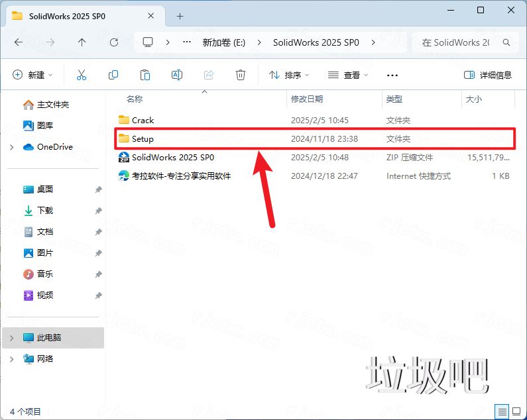This screenshot has height=420, width=527.
Task: Click the search magnifier icon
Action: point(506,42)
